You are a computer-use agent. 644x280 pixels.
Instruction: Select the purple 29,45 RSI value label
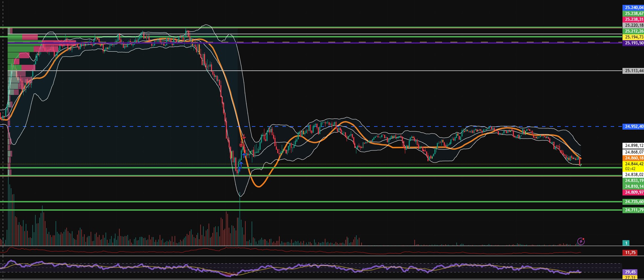(630, 272)
